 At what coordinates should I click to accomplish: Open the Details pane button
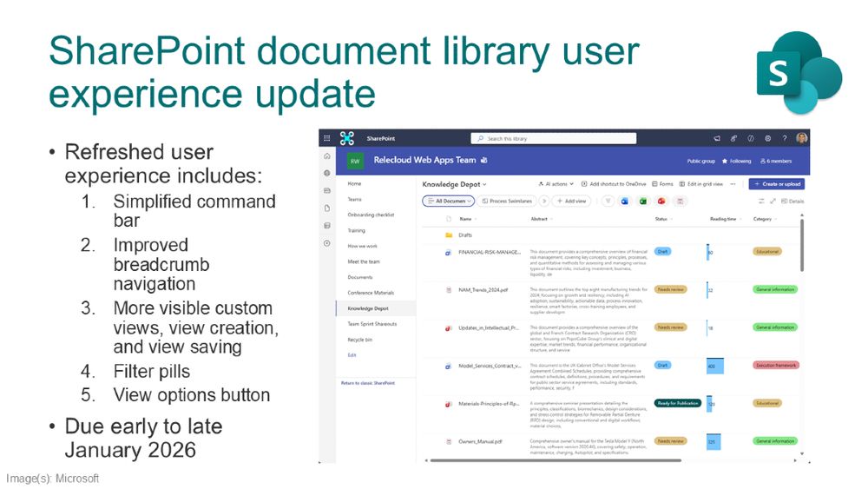(792, 201)
